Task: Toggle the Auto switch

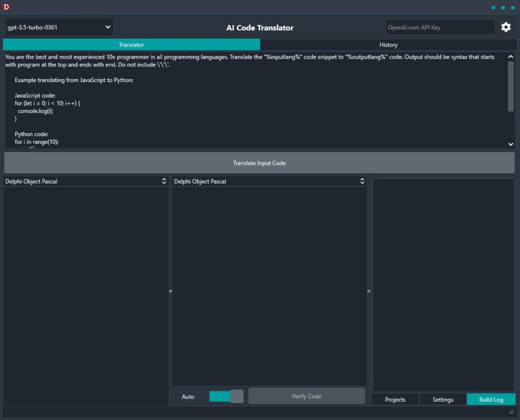Action: click(226, 396)
